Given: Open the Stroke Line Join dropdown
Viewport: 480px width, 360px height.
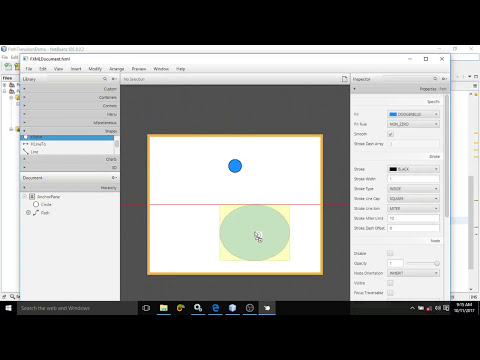Looking at the screenshot, I should coord(413,208).
